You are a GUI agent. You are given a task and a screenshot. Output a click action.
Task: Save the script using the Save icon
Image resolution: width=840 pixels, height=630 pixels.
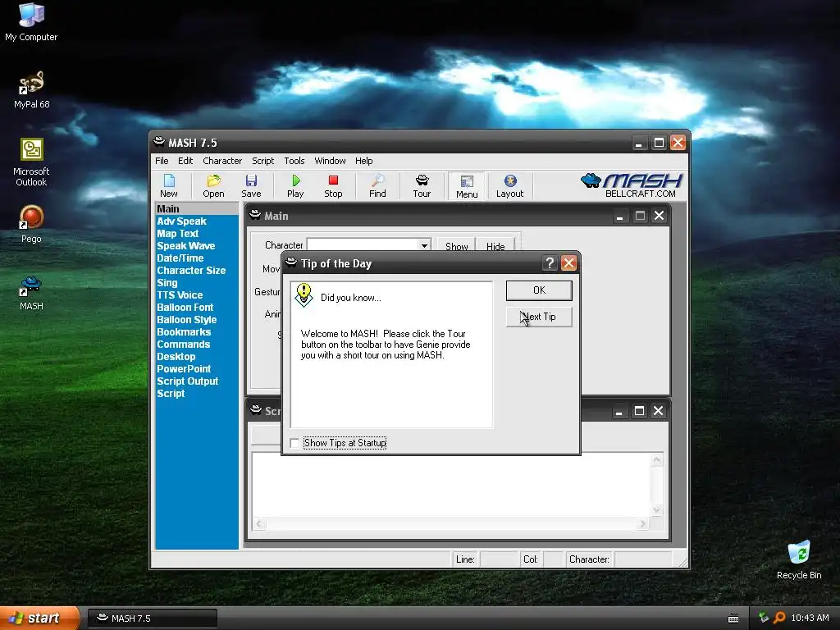tap(251, 186)
